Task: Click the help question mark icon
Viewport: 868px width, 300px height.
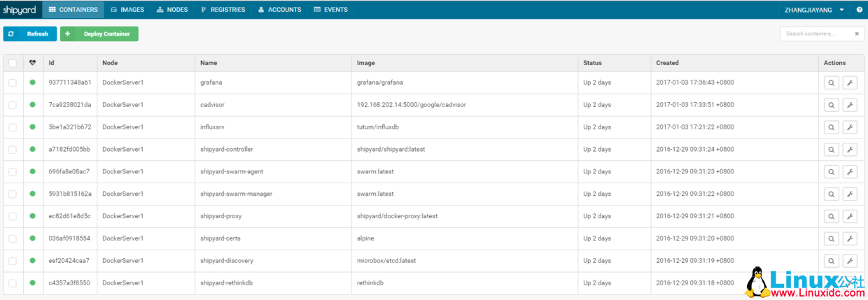Action: pos(859,10)
